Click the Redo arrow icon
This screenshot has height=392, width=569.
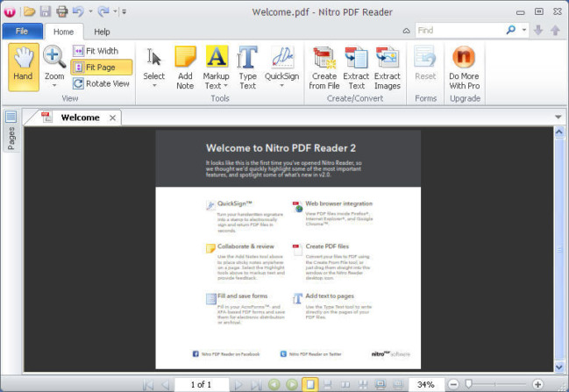coord(103,11)
